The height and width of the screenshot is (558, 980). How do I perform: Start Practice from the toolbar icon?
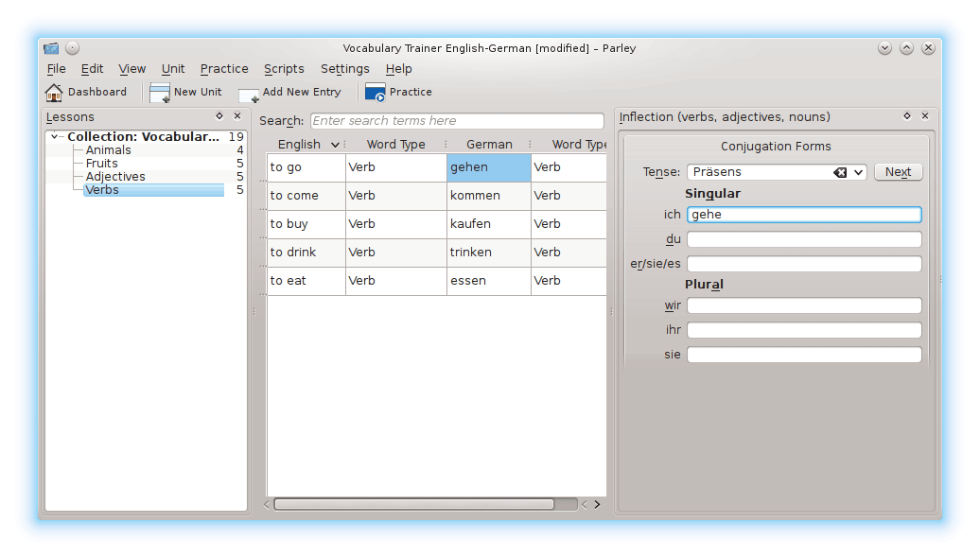coord(376,93)
